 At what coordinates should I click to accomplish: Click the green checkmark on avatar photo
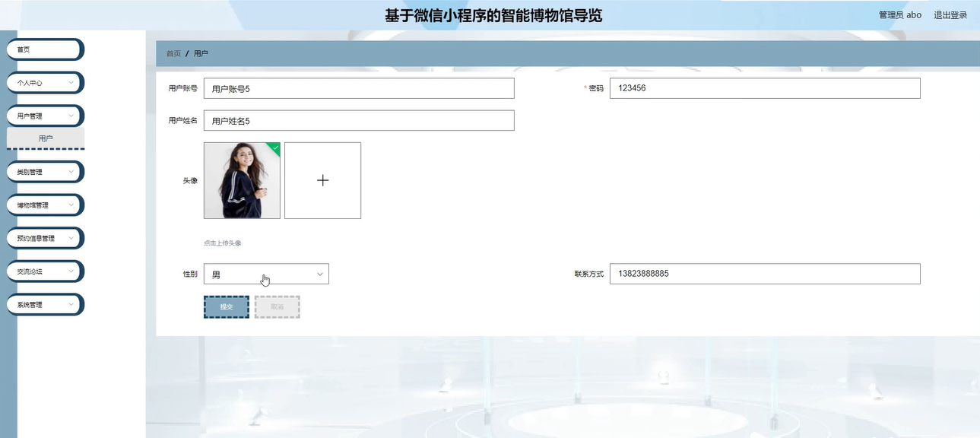coord(274,148)
